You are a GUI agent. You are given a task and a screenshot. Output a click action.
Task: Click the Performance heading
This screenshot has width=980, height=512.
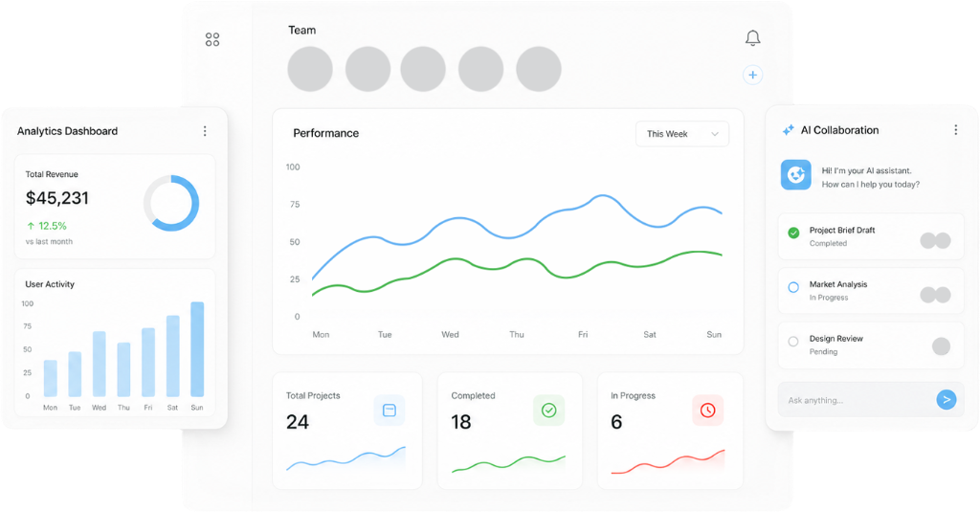pyautogui.click(x=325, y=133)
